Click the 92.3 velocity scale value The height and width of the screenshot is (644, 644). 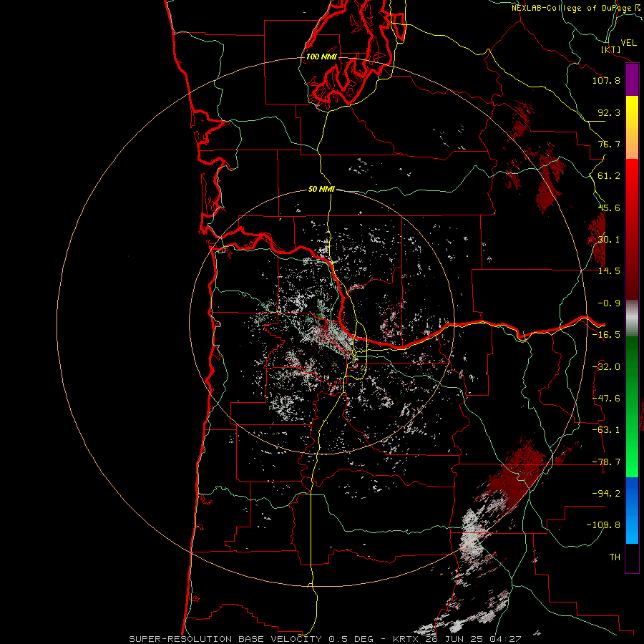pos(609,112)
